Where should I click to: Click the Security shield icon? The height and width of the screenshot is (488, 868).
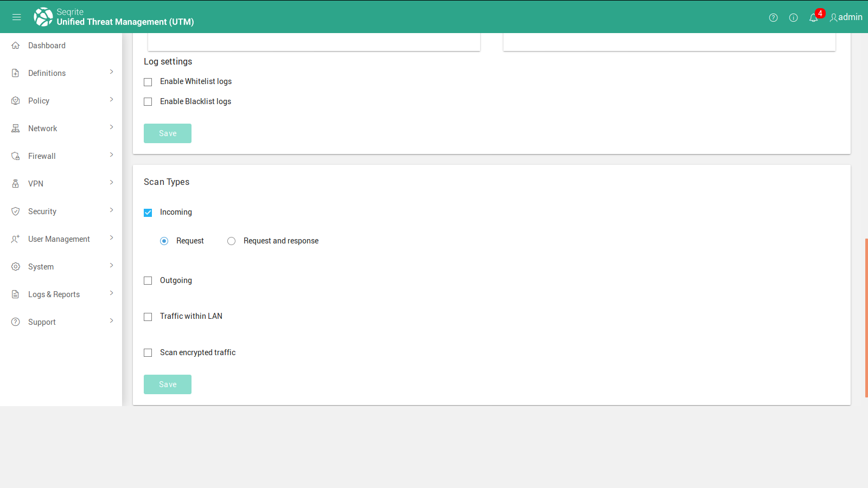pyautogui.click(x=16, y=211)
